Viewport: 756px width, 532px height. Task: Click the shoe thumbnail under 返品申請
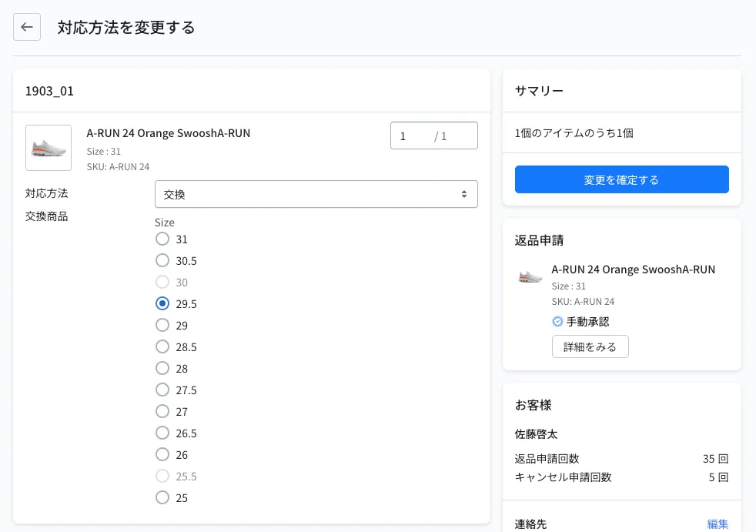(x=530, y=277)
